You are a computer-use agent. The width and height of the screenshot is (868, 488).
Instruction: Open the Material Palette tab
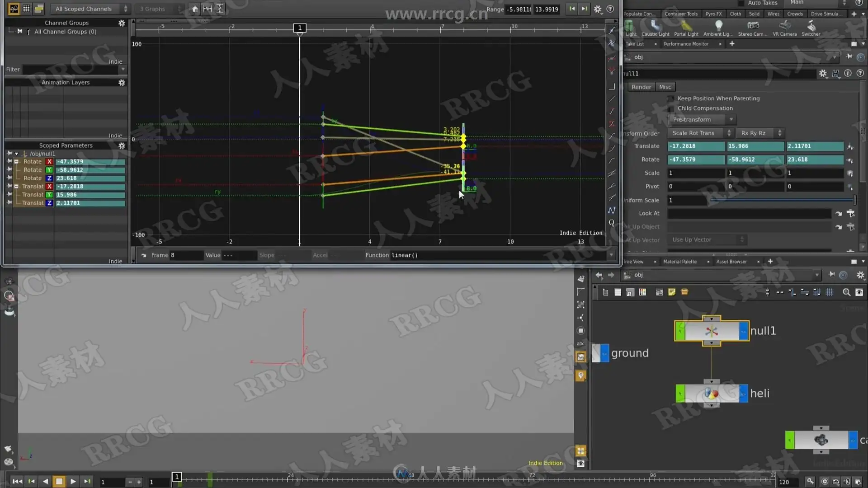coord(679,262)
